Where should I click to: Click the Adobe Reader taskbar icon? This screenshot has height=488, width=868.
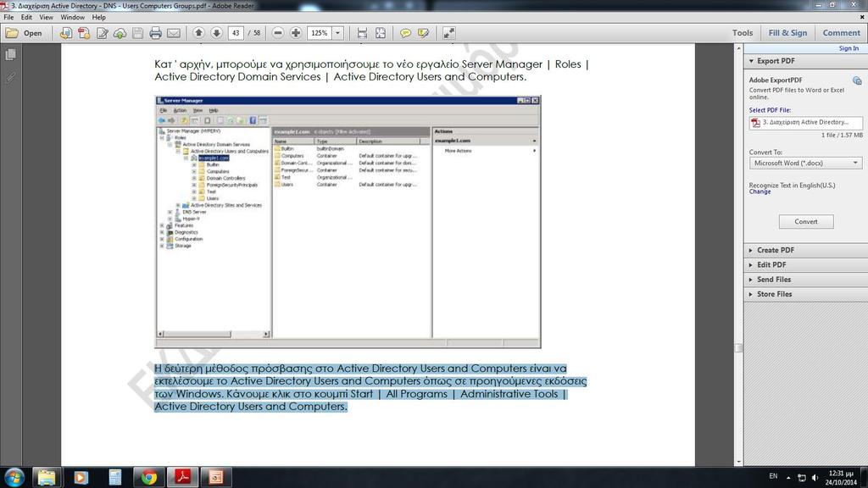point(183,477)
